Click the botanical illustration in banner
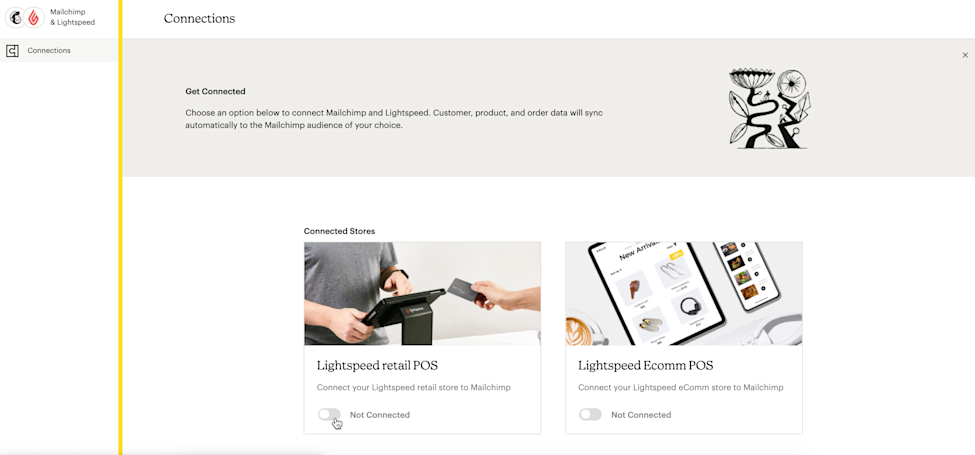This screenshot has width=975, height=455. [770, 109]
